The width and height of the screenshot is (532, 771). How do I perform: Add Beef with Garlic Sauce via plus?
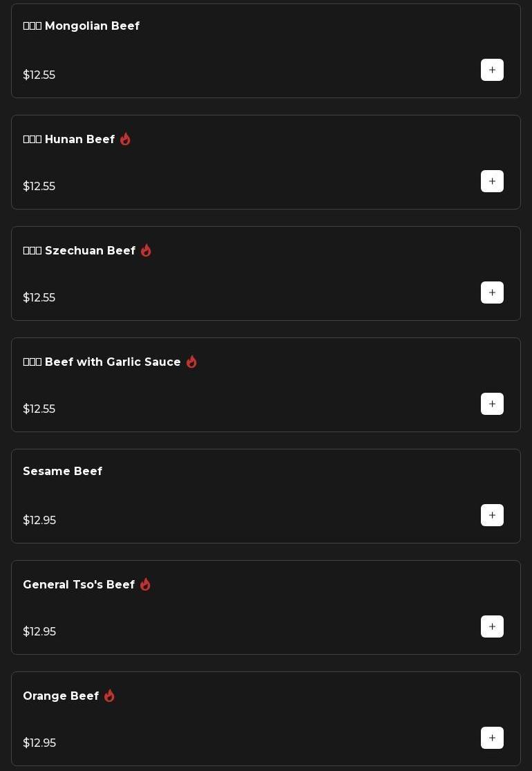pos(492,404)
